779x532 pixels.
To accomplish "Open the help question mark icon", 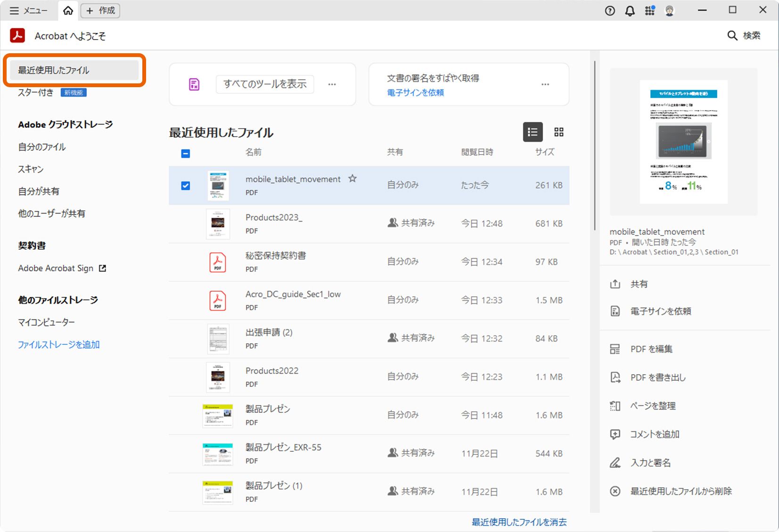I will pyautogui.click(x=610, y=10).
